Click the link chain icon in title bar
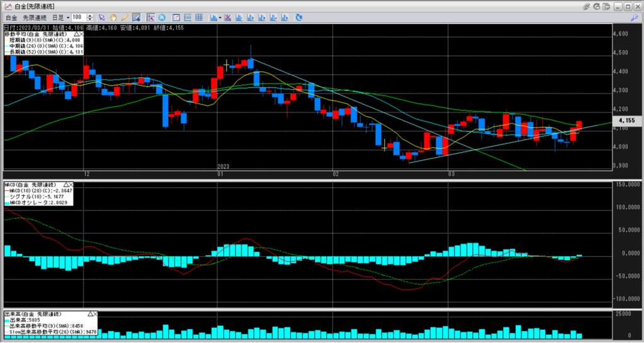Image resolution: width=644 pixels, height=343 pixels. pyautogui.click(x=586, y=6)
